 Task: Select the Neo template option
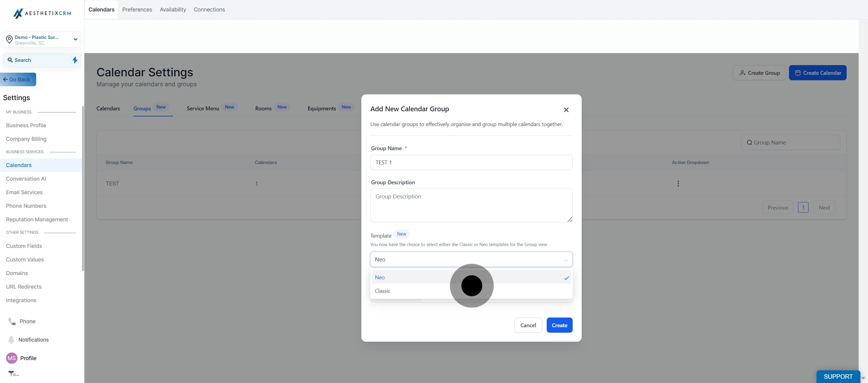click(380, 277)
